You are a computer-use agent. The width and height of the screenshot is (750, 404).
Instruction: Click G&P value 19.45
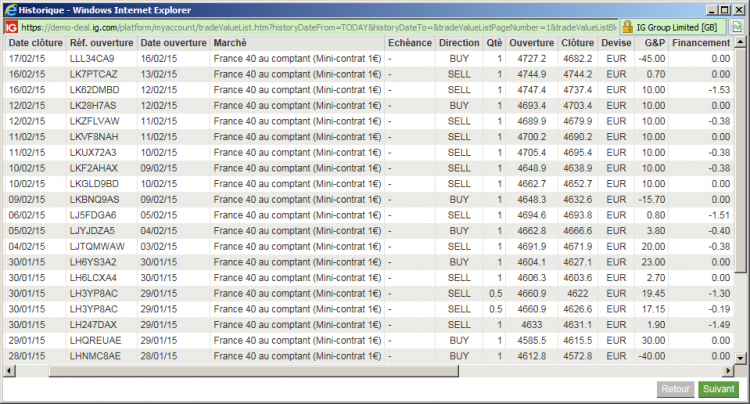[x=653, y=294]
